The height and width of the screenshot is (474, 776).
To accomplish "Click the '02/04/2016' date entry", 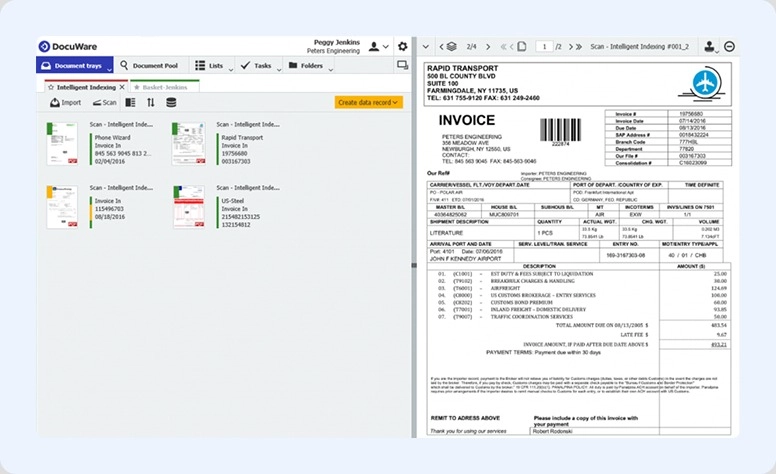I will coord(110,161).
